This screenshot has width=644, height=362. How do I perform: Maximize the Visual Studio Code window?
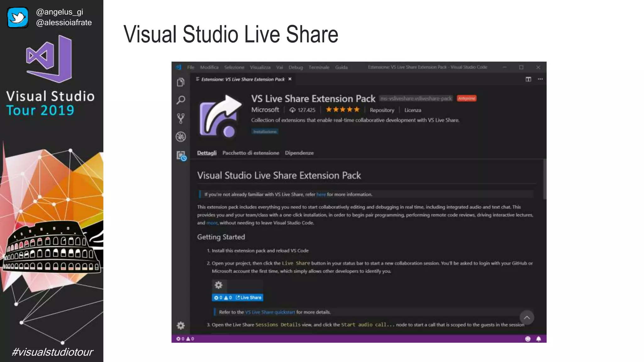click(521, 67)
